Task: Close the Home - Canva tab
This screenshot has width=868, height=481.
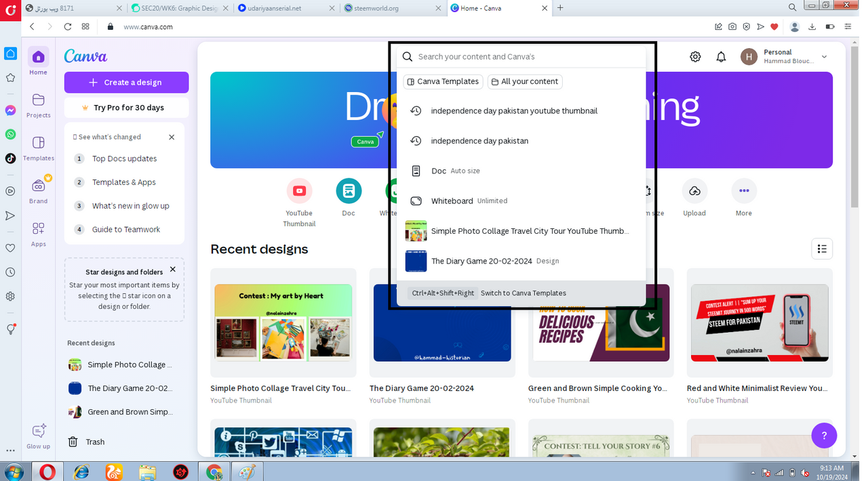Action: pyautogui.click(x=544, y=8)
